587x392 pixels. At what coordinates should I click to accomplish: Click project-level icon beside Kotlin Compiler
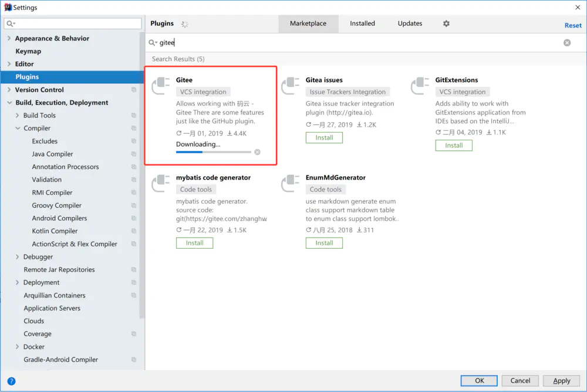click(134, 231)
